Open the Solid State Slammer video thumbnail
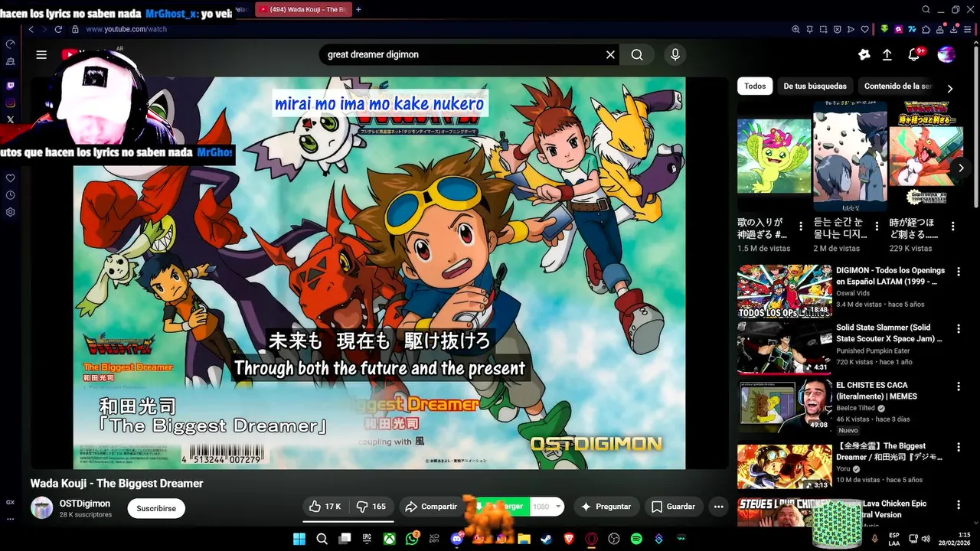Image resolution: width=980 pixels, height=551 pixels. [784, 348]
